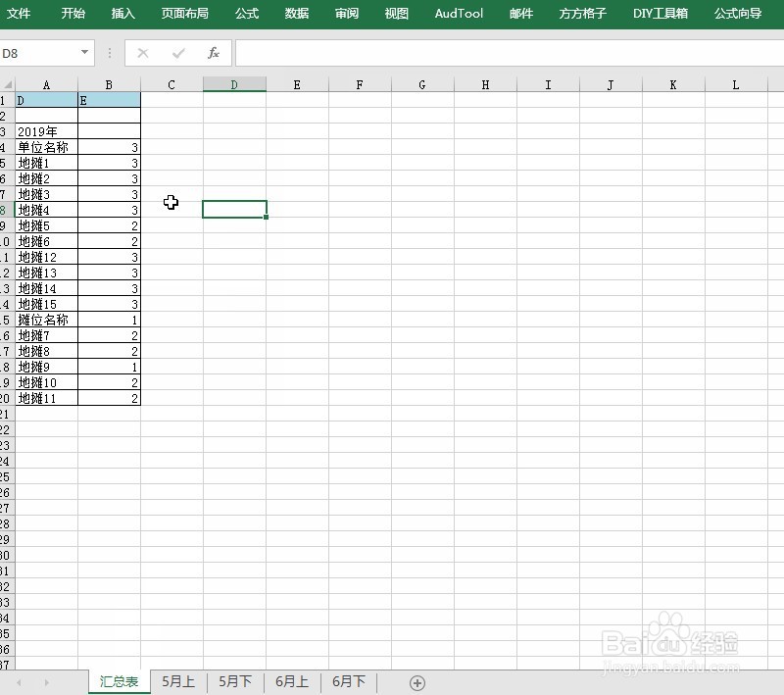Select cell containing 地摊11

click(46, 398)
